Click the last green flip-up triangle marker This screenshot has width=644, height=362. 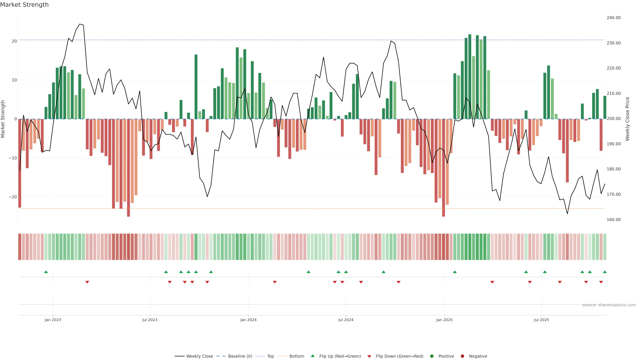pos(604,272)
